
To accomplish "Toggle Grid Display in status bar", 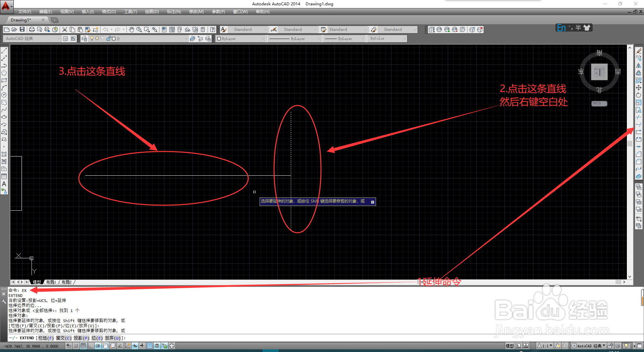I will click(83, 346).
